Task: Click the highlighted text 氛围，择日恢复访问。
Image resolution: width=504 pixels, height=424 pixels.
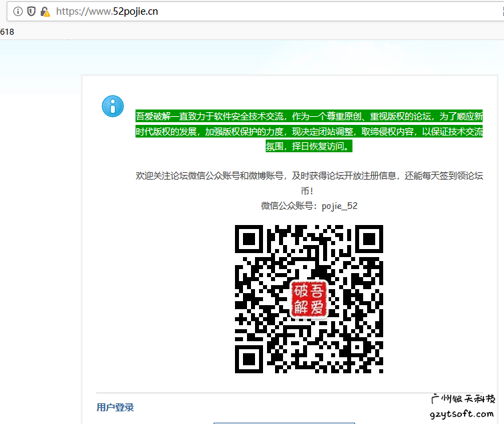Action: click(x=309, y=146)
